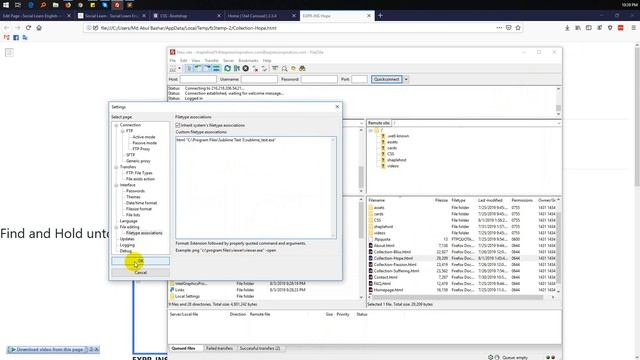Viewport: 640px width, 360px height.
Task: Switch to the Queued files tab
Action: click(183, 349)
